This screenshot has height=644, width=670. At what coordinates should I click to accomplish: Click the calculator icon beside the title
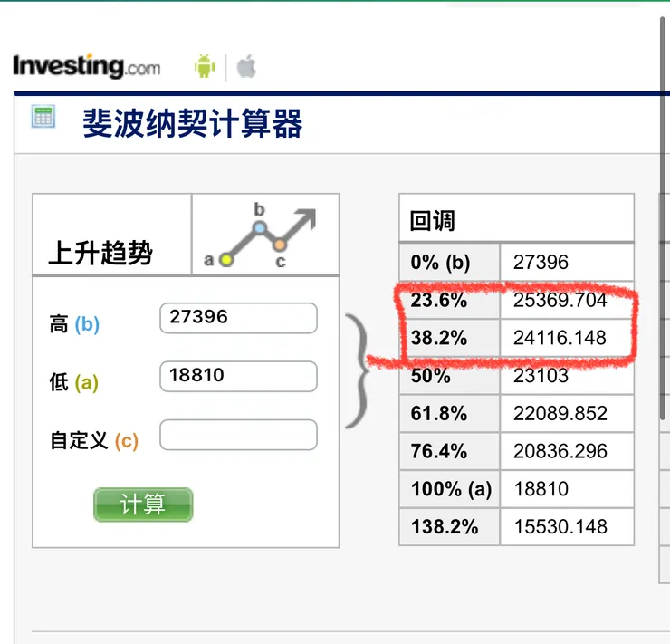[43, 117]
